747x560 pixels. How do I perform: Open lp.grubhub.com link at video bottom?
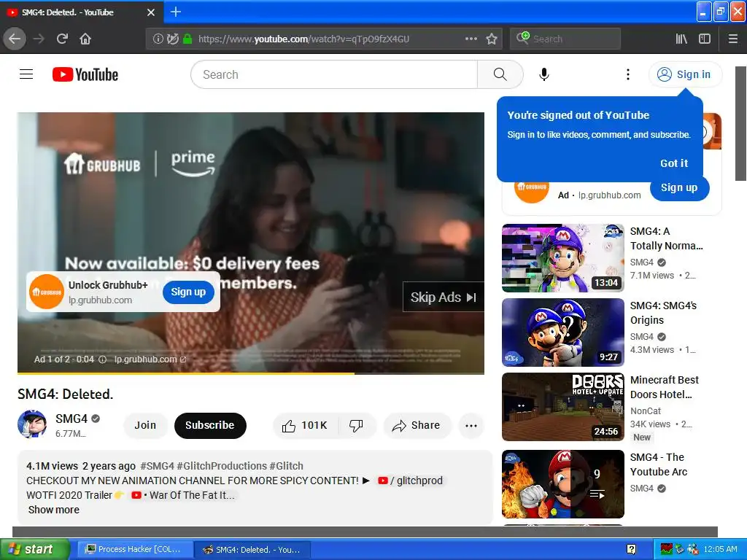pos(150,359)
